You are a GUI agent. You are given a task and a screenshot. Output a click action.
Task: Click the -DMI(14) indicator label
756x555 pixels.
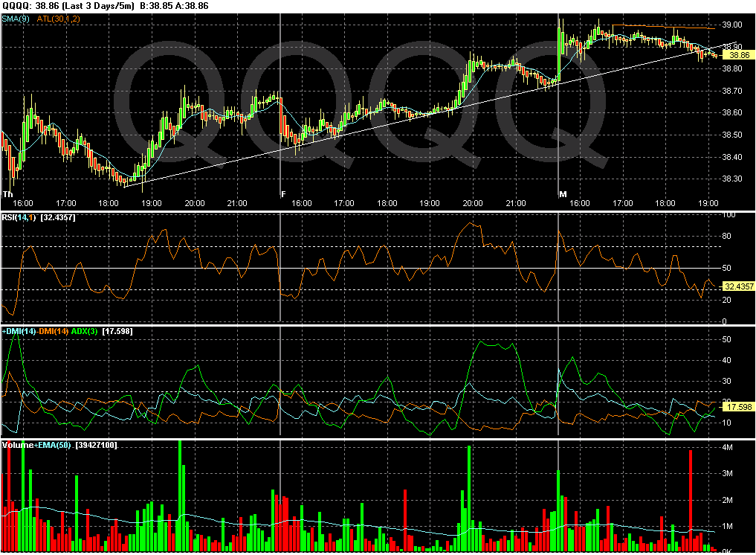53,332
